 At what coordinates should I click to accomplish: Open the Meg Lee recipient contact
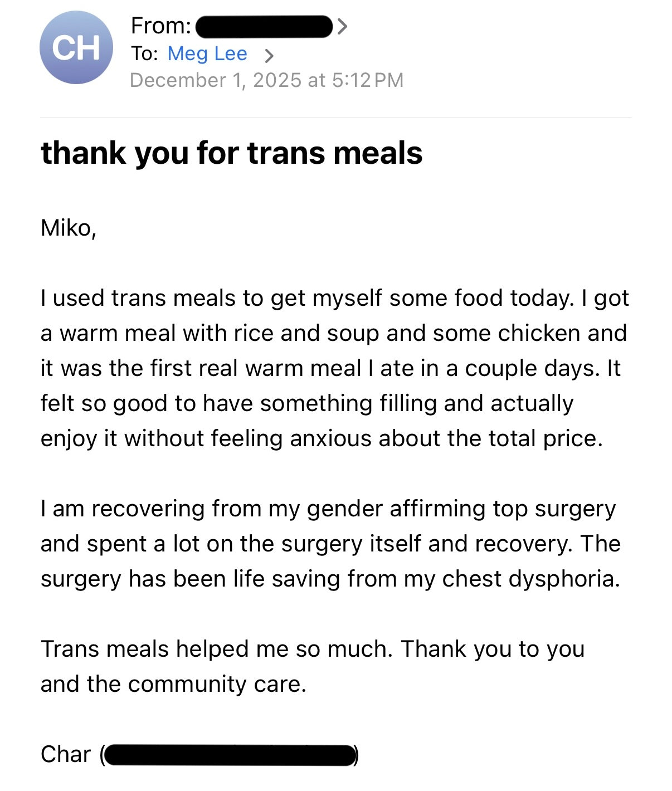point(207,53)
